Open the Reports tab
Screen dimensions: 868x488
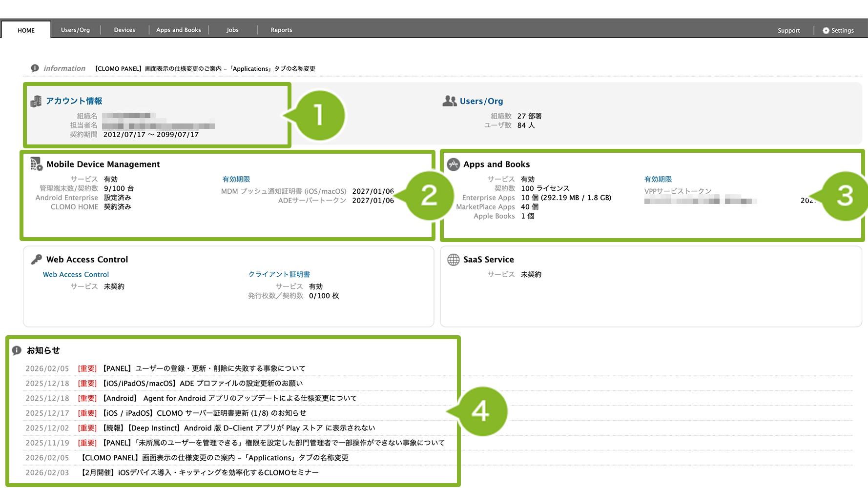pyautogui.click(x=282, y=30)
